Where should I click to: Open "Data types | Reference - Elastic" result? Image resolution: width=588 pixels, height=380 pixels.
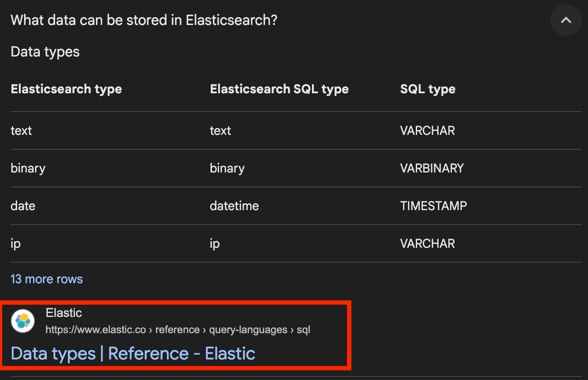click(x=133, y=353)
